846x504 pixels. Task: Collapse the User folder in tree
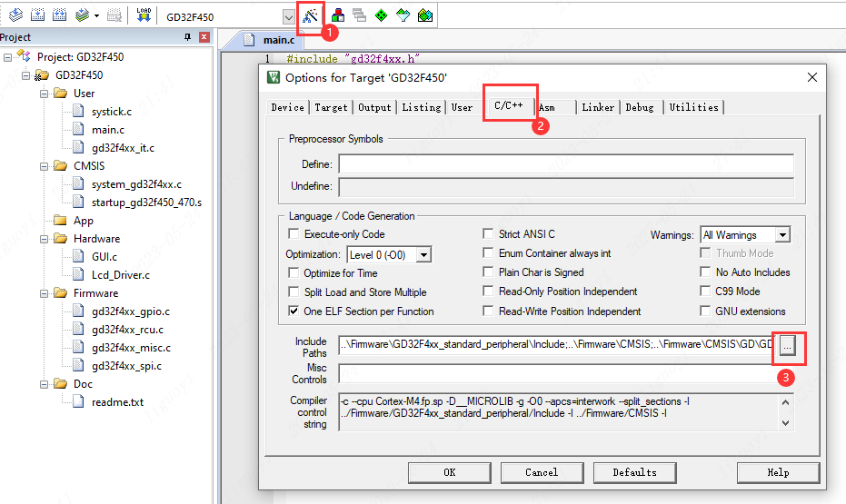click(x=45, y=94)
